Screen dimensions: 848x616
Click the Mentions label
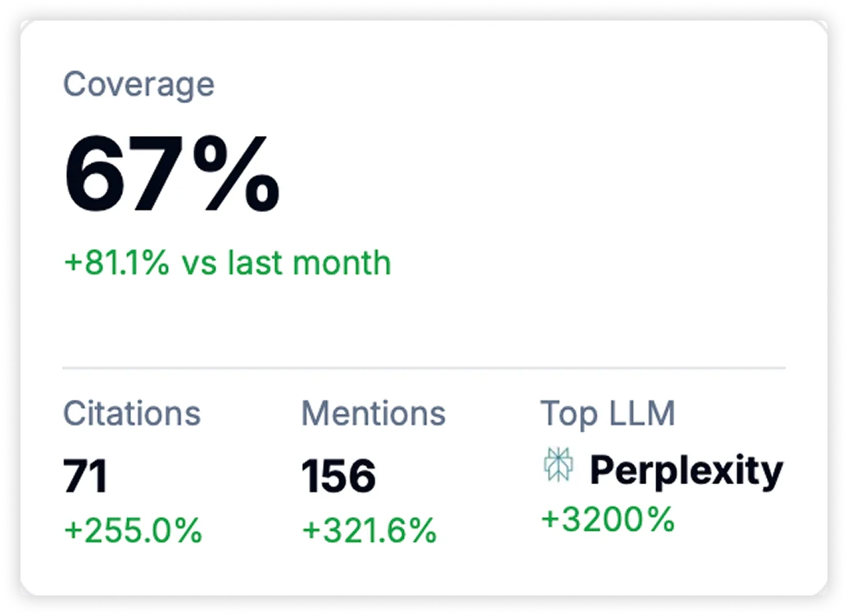(x=374, y=414)
